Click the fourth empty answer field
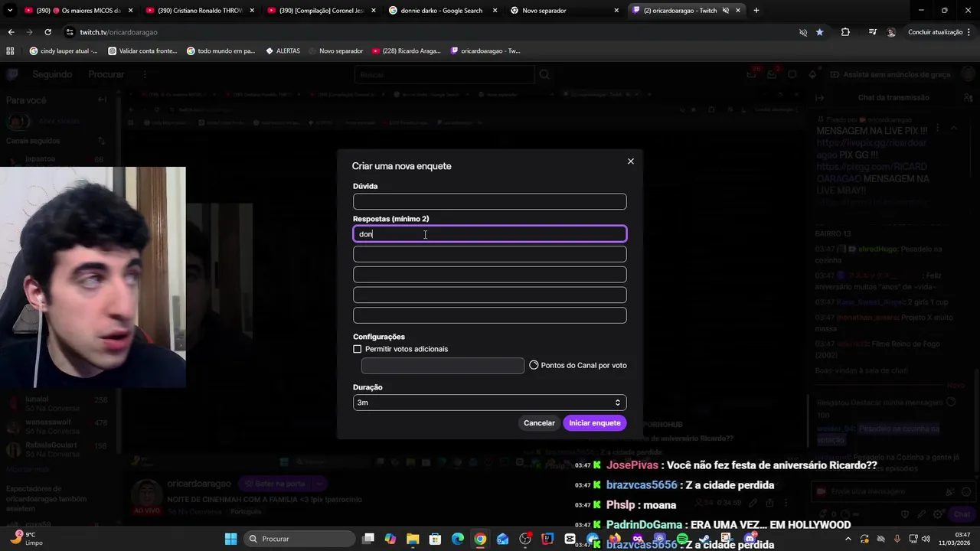The width and height of the screenshot is (980, 551). [490, 295]
